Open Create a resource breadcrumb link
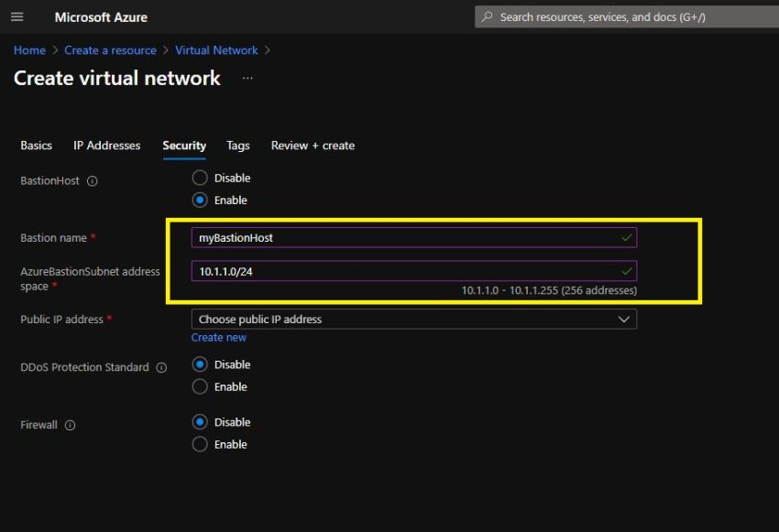The width and height of the screenshot is (779, 532). [x=110, y=50]
